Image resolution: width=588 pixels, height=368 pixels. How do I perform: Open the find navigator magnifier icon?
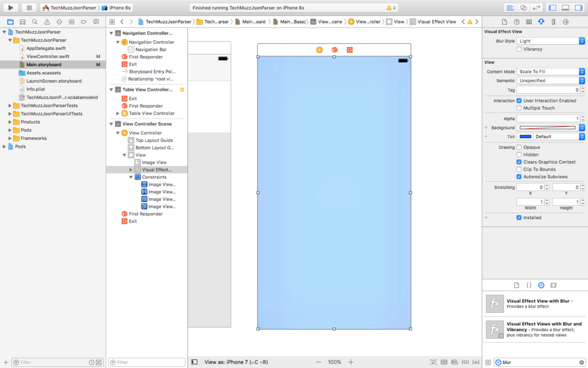(x=35, y=22)
